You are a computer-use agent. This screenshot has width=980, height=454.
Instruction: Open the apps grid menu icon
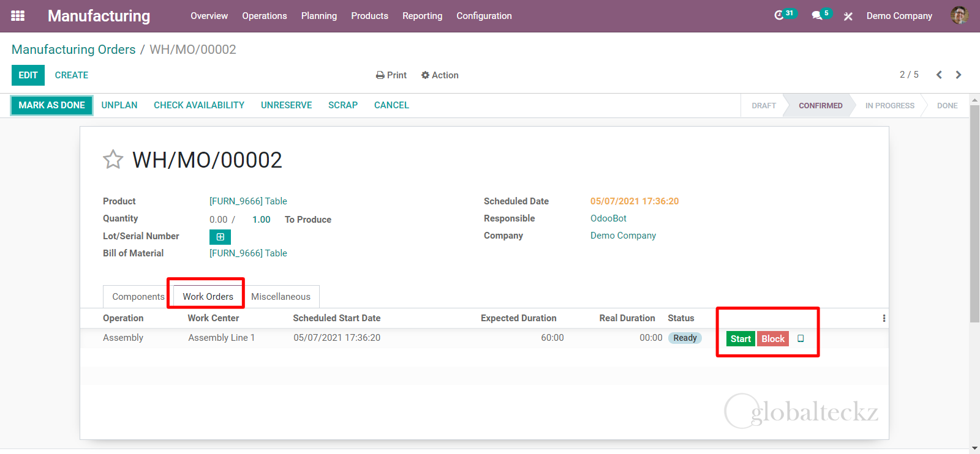18,16
